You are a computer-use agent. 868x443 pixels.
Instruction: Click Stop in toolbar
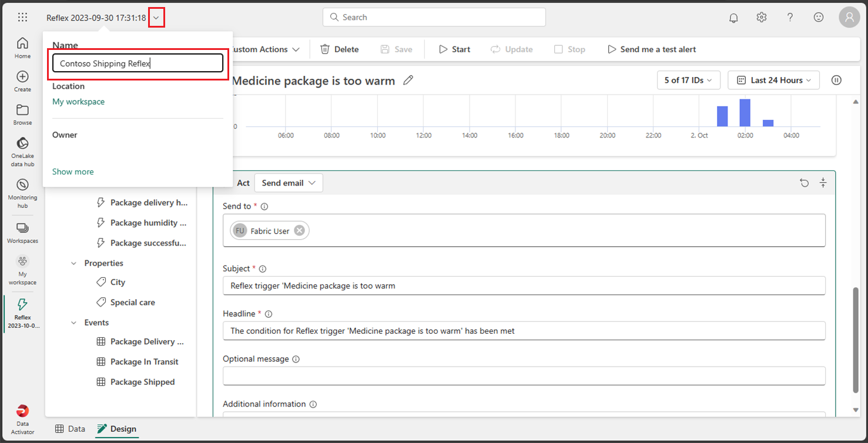569,49
